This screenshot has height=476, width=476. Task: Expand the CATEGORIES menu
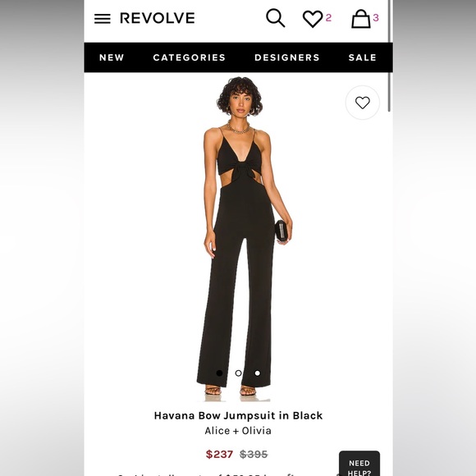[x=190, y=57]
